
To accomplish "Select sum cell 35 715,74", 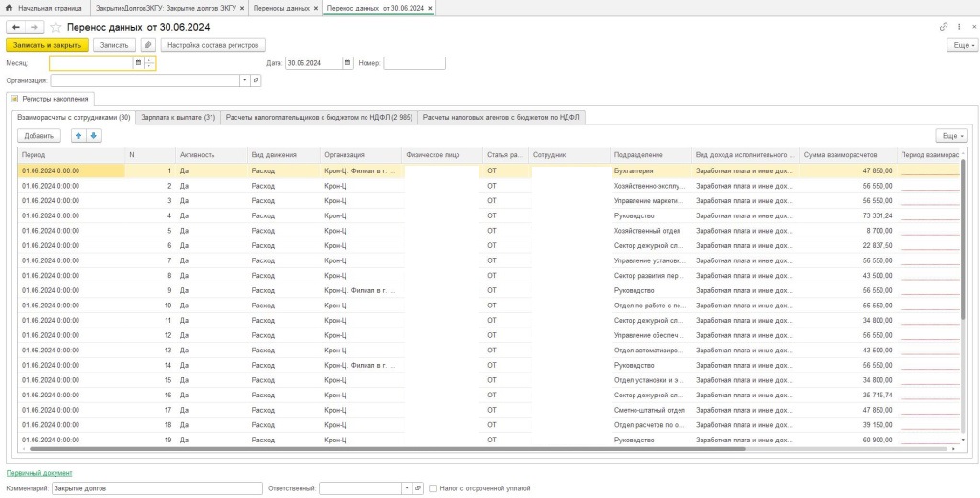I will click(x=848, y=396).
